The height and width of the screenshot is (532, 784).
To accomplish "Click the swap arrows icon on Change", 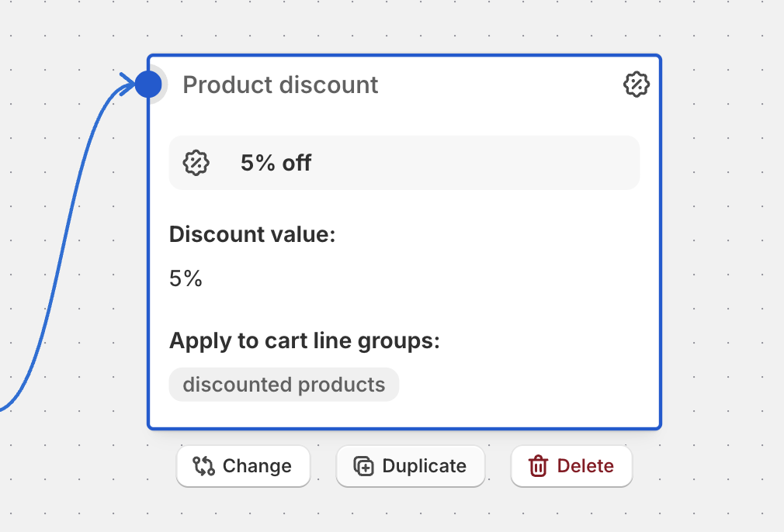I will pyautogui.click(x=203, y=466).
